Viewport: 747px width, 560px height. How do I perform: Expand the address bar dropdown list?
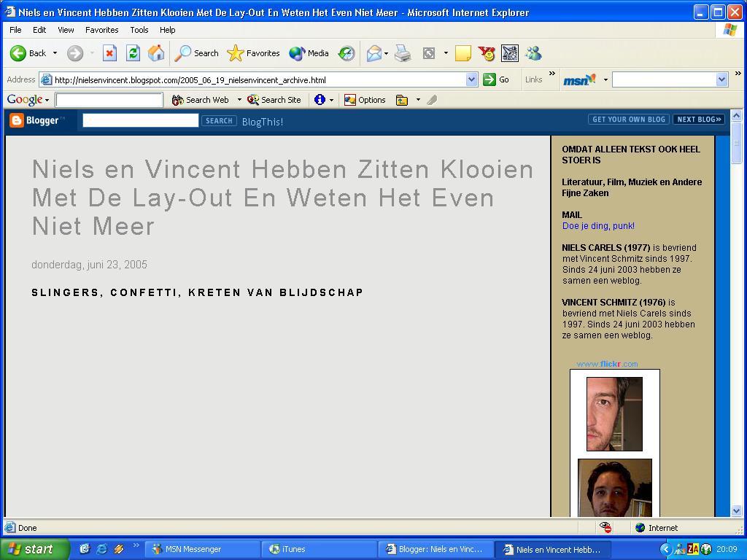pyautogui.click(x=472, y=80)
